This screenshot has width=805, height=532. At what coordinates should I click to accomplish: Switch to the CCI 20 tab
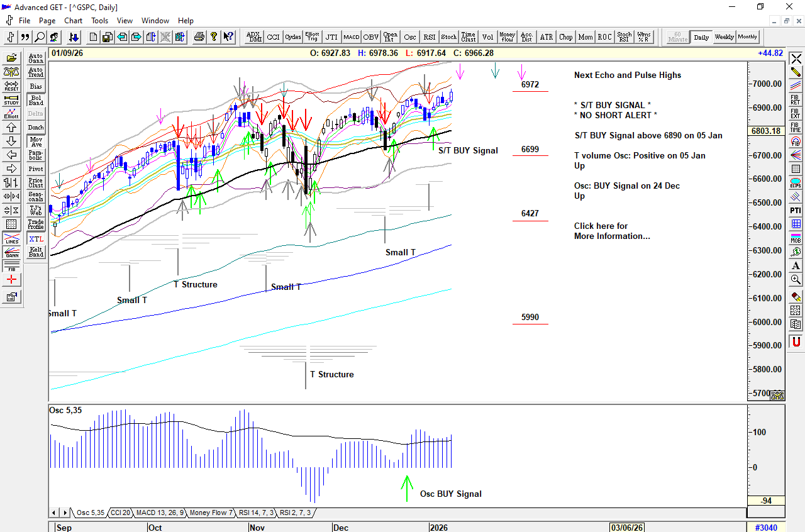(119, 513)
